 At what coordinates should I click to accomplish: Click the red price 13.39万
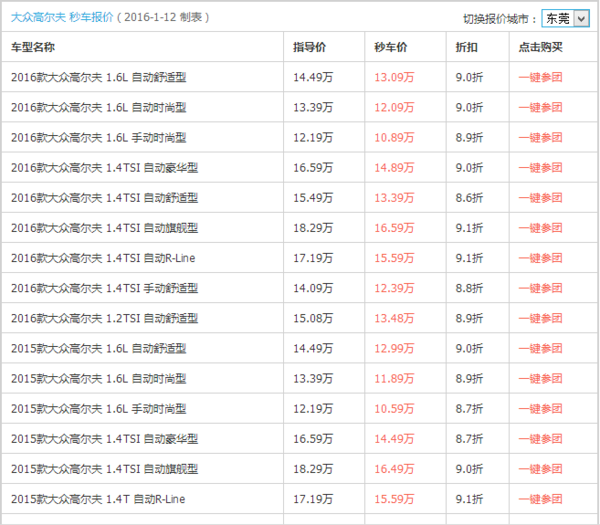coord(394,198)
